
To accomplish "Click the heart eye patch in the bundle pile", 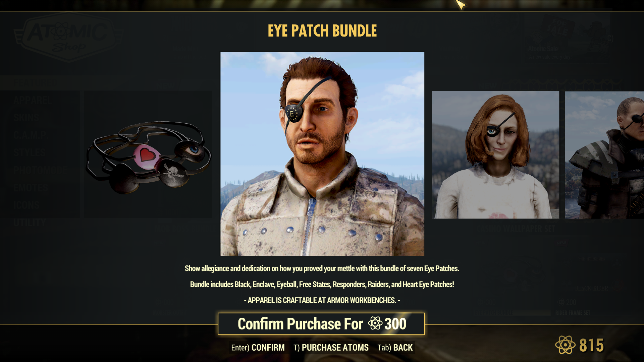I will tap(147, 157).
